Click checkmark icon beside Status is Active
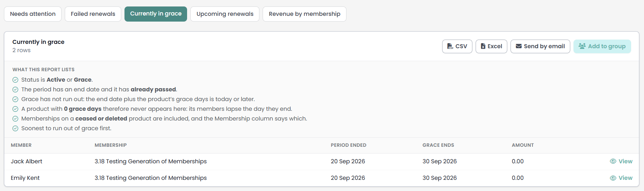This screenshot has height=191, width=644. (x=15, y=80)
